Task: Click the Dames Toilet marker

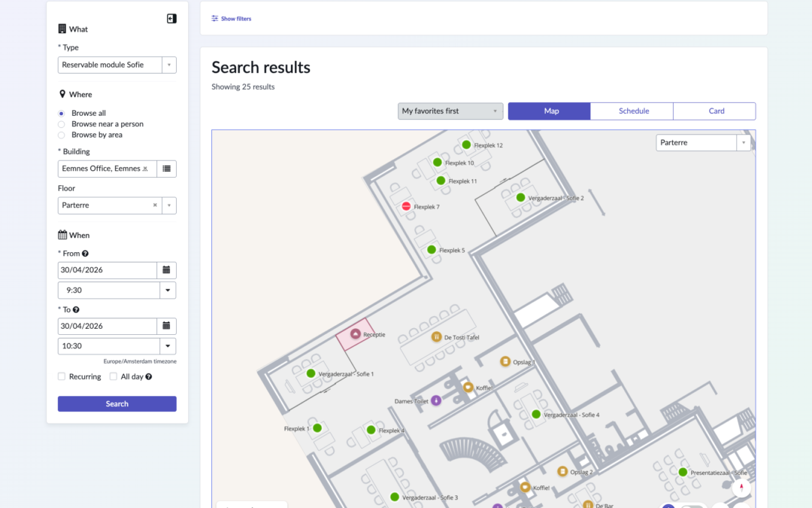Action: [436, 400]
